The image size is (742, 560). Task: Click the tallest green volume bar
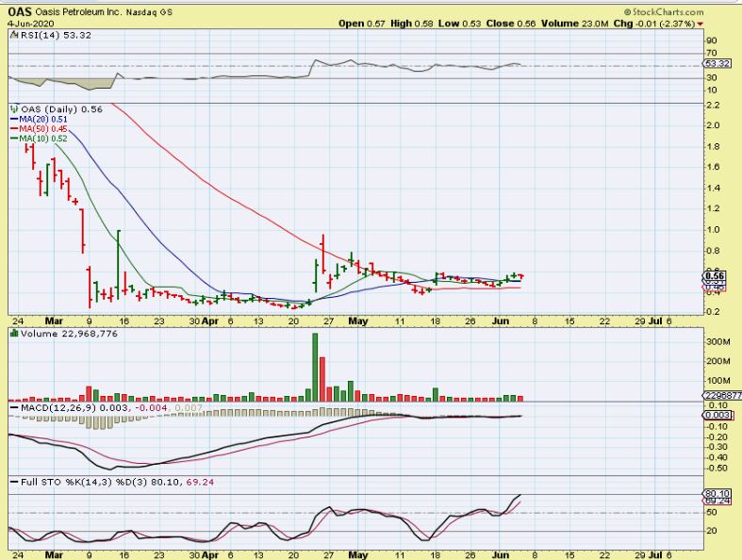pos(315,368)
